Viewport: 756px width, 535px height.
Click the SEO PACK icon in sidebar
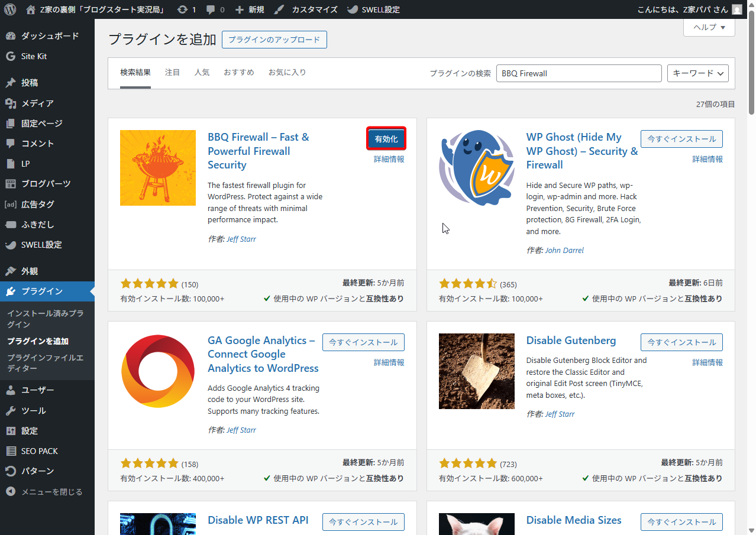[x=11, y=451]
